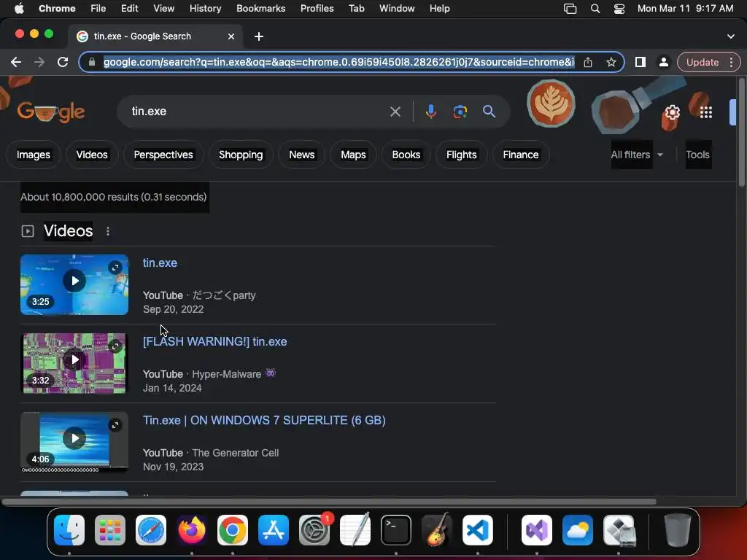Go back to the previous page
The image size is (747, 560).
[x=16, y=63]
